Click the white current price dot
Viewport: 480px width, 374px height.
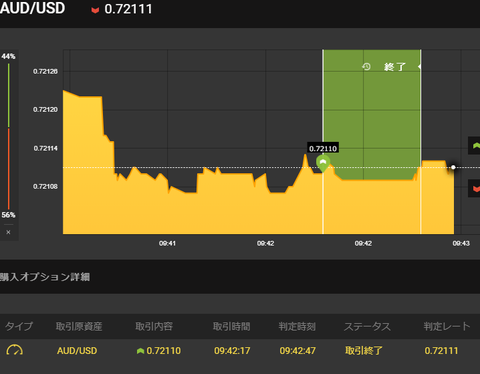click(453, 167)
